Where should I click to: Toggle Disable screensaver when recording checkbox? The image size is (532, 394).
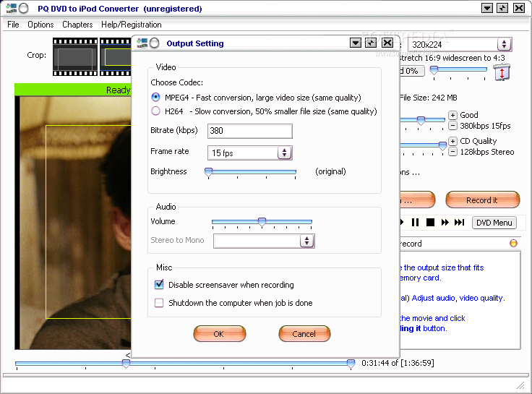coord(159,284)
